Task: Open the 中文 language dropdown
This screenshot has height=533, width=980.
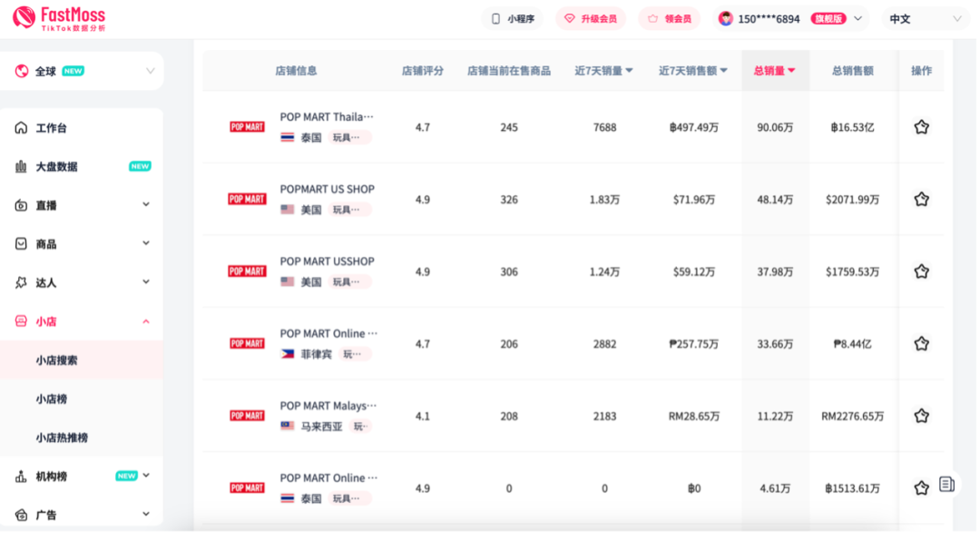Action: [925, 19]
